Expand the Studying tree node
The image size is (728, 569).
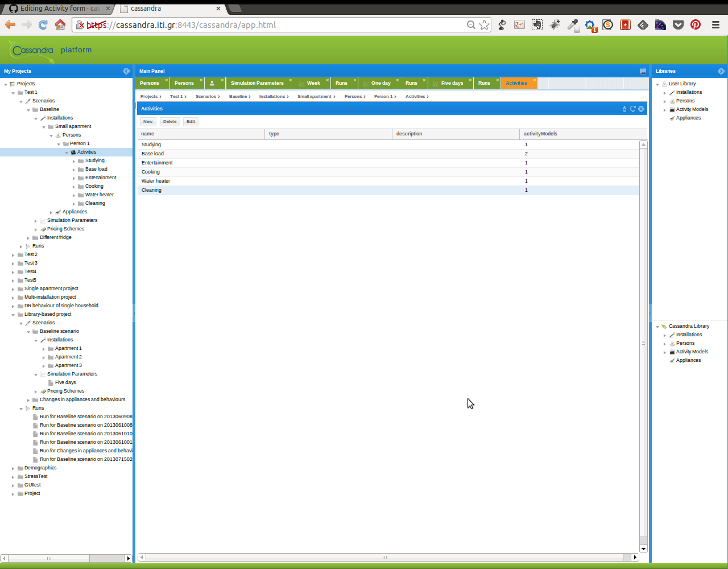pos(74,161)
